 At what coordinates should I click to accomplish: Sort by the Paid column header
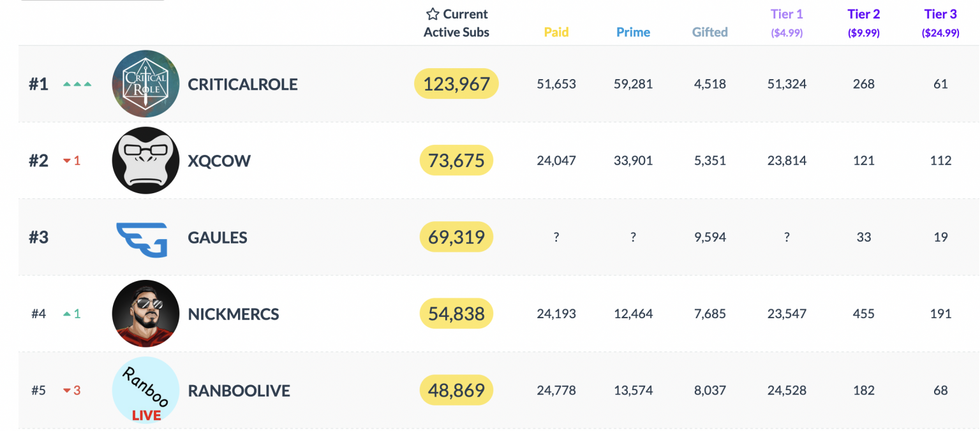[x=556, y=32]
